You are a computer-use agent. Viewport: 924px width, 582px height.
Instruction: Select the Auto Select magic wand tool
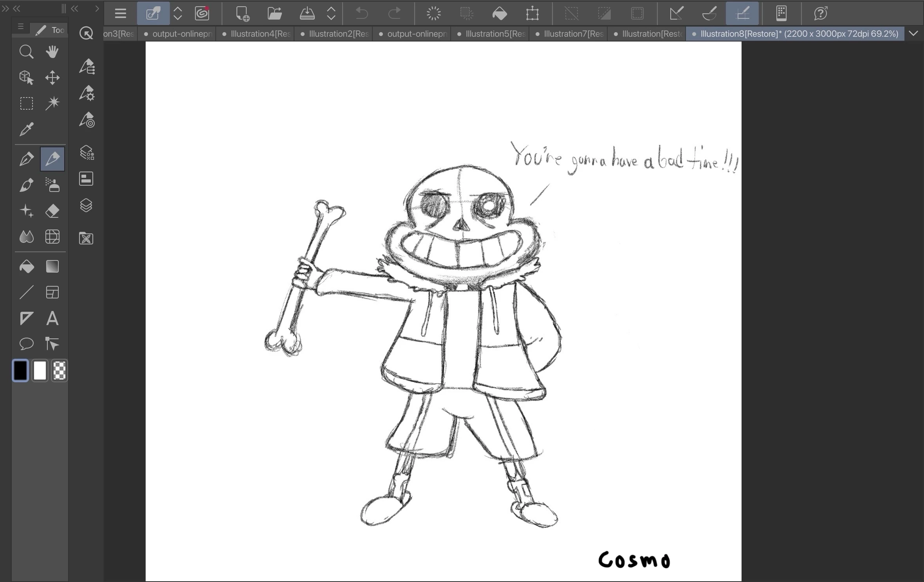(x=52, y=103)
